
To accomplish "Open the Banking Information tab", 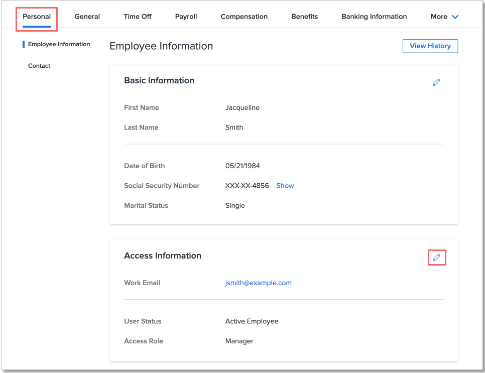I will (x=374, y=17).
